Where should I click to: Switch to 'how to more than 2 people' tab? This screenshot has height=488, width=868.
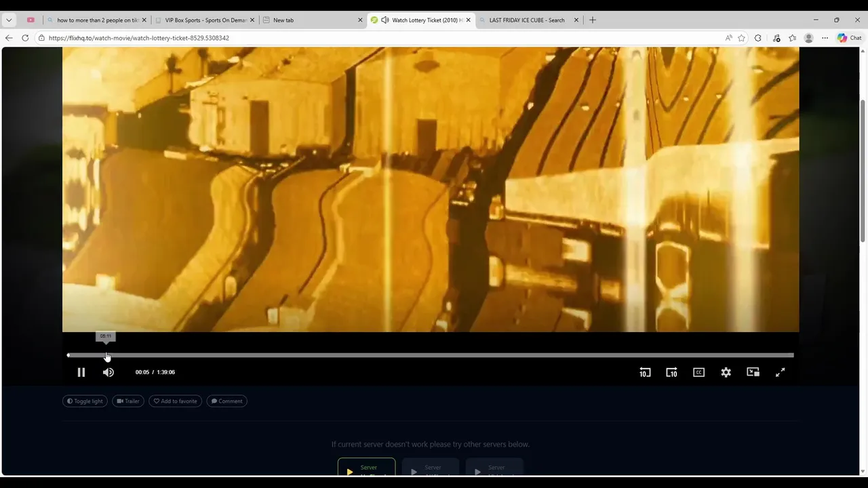(x=96, y=20)
